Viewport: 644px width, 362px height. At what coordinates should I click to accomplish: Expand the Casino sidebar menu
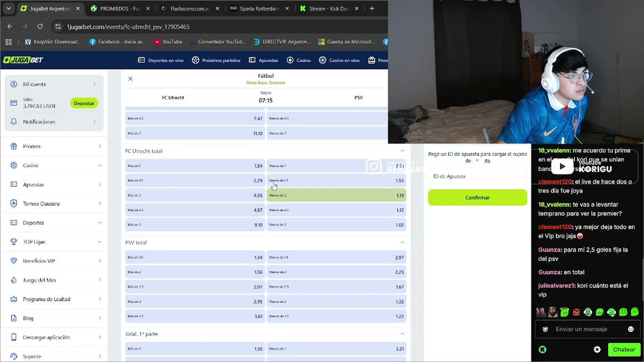point(99,165)
